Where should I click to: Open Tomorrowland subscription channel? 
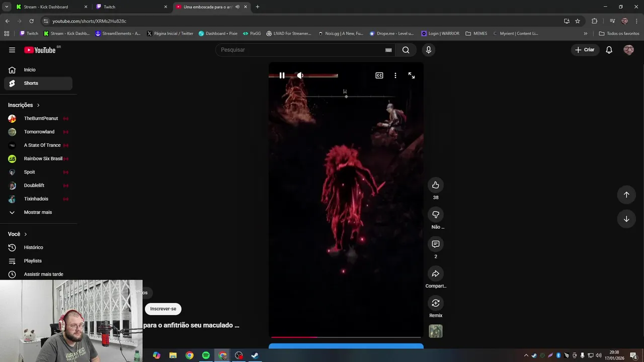(x=38, y=132)
